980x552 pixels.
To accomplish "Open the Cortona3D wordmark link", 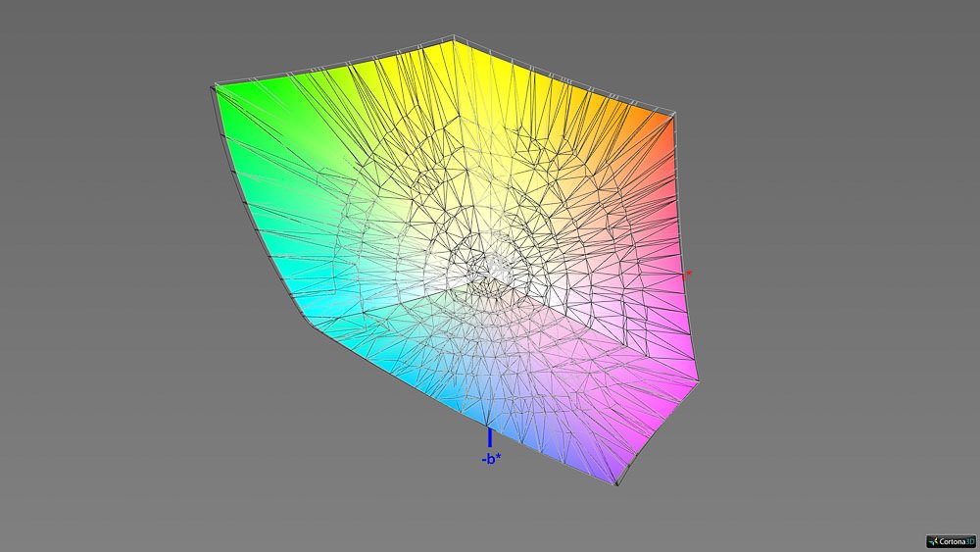I will point(955,540).
